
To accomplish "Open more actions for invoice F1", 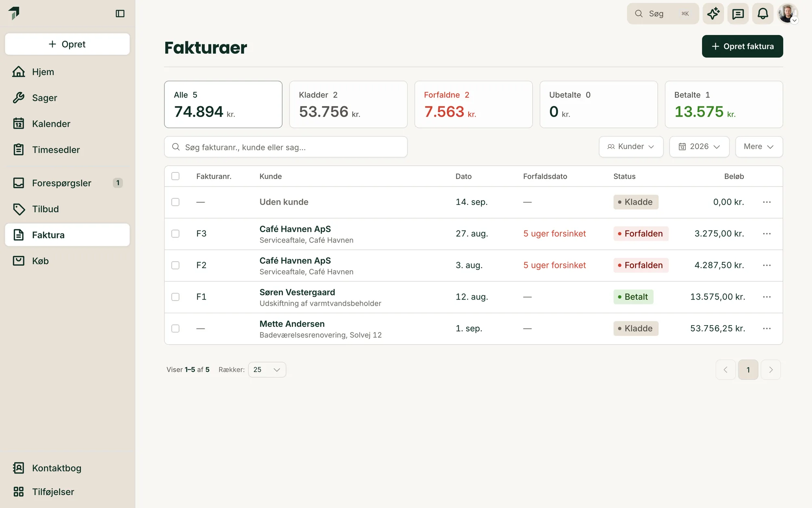I will pos(767,297).
